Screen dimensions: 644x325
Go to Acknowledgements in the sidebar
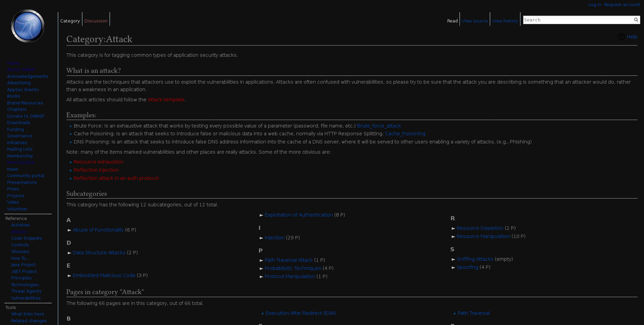[x=28, y=76]
